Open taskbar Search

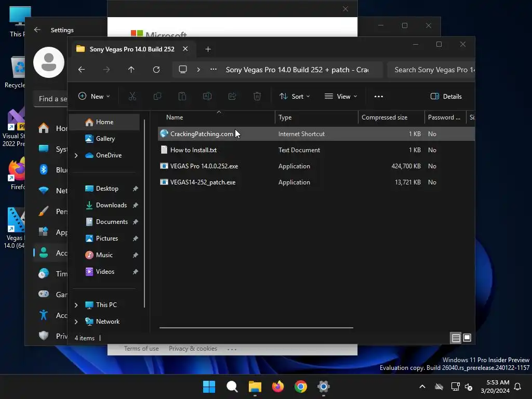(x=232, y=387)
